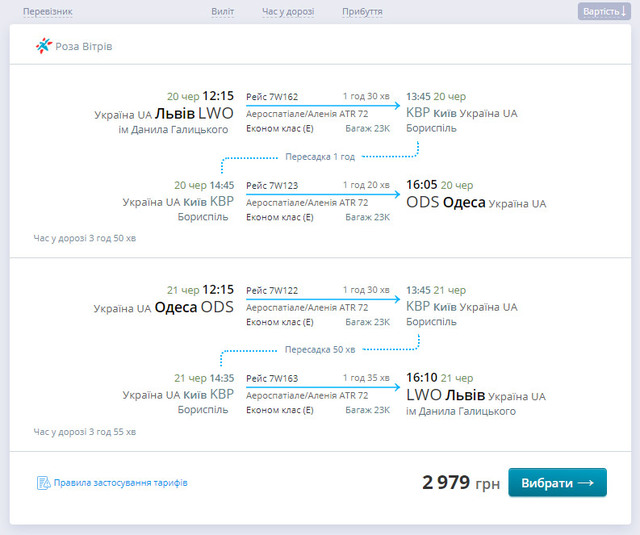Toggle the Вартість price sort order
The image size is (640, 535).
(x=606, y=12)
